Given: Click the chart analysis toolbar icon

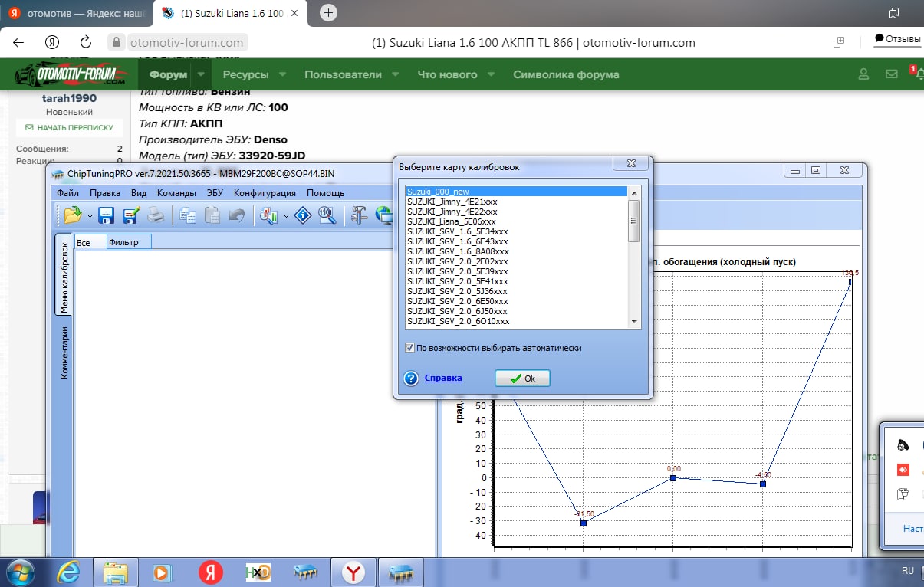Looking at the screenshot, I should click(x=268, y=216).
